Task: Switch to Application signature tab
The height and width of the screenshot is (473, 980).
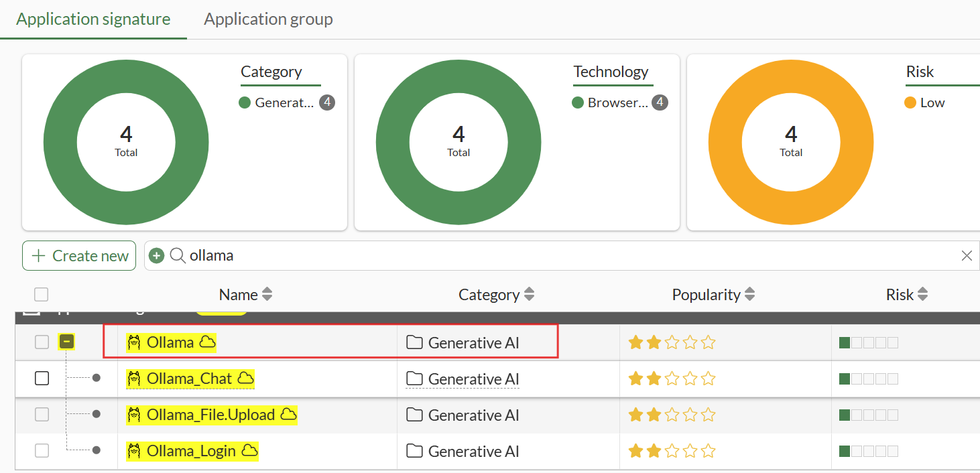Action: 93,19
